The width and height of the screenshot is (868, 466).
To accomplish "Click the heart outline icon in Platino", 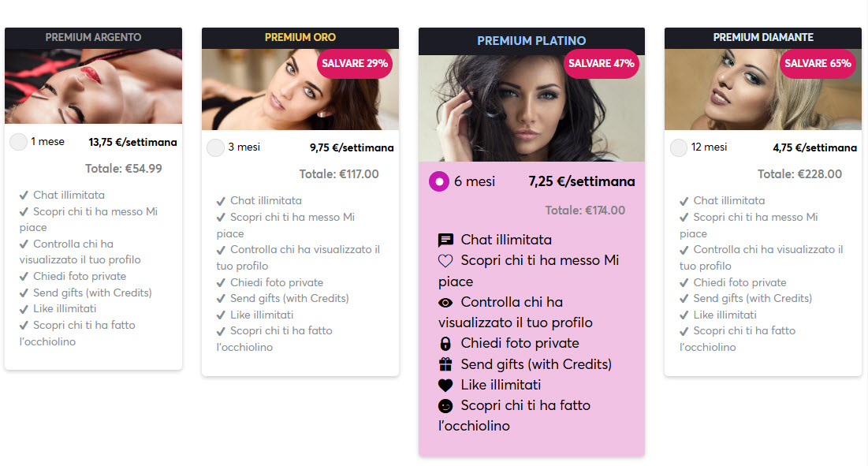I will (x=445, y=260).
